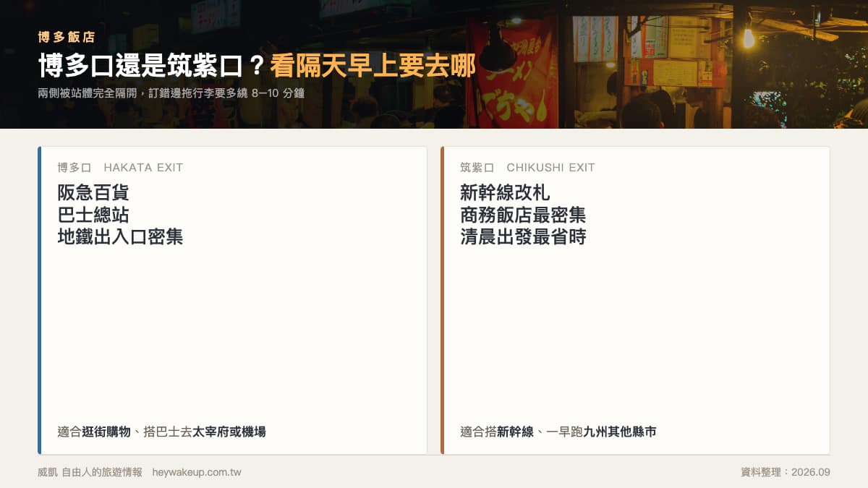868x488 pixels.
Task: Click the note 適合逛街購物、搭巴士去太宰府或機場
Action: click(162, 432)
